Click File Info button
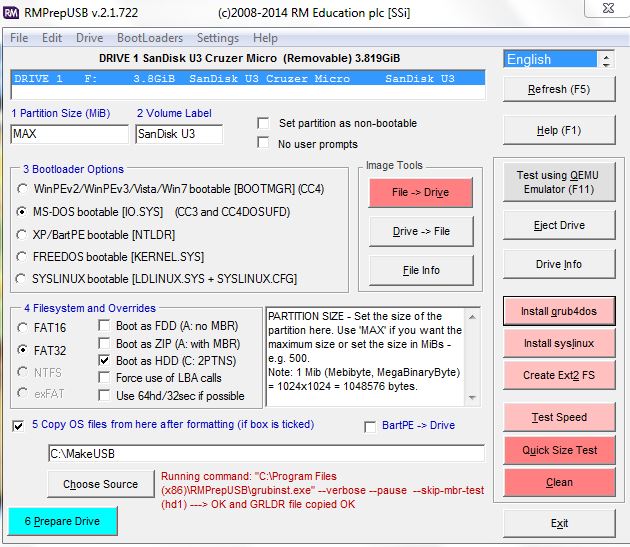Viewport: 630px width, 547px height. [x=421, y=270]
